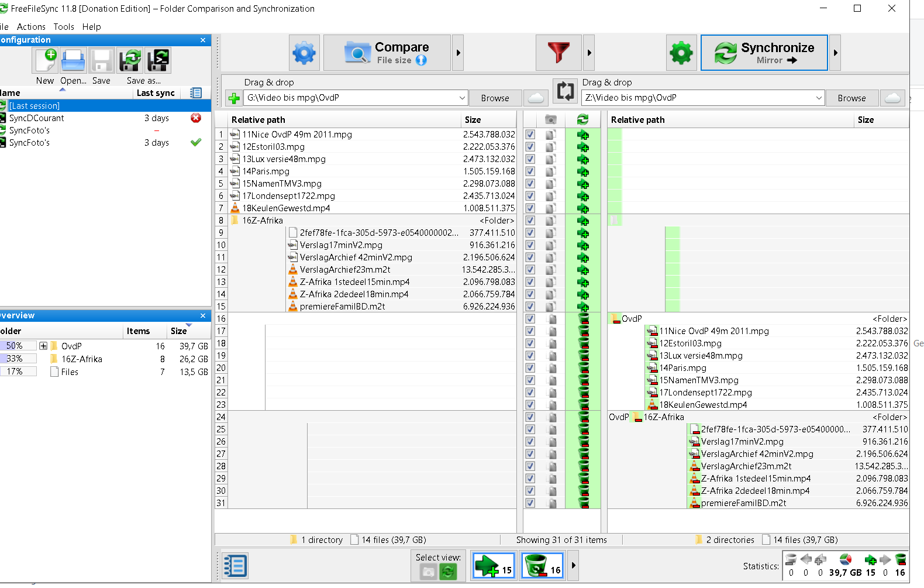The height and width of the screenshot is (588, 924).
Task: Sort left list by Size column
Action: coord(489,119)
